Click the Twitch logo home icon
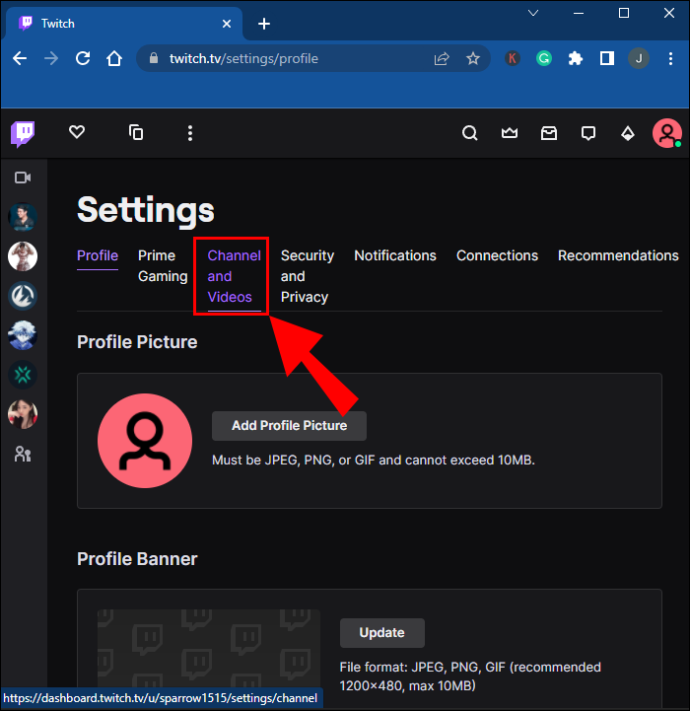690x711 pixels. coord(23,134)
